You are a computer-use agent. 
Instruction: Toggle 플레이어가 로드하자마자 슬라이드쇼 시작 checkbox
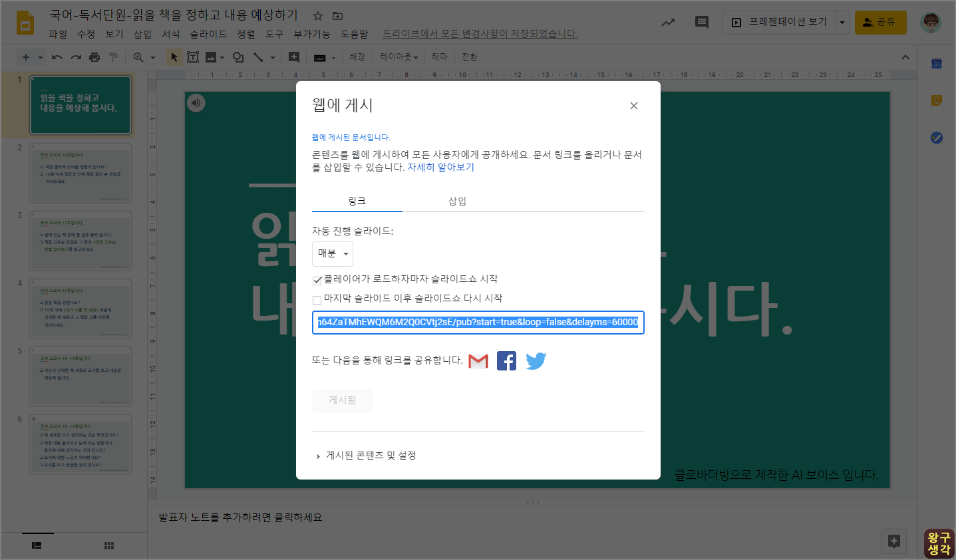317,280
